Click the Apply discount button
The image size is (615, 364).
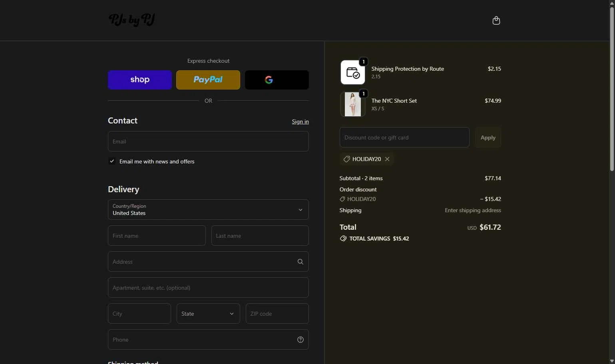click(488, 137)
